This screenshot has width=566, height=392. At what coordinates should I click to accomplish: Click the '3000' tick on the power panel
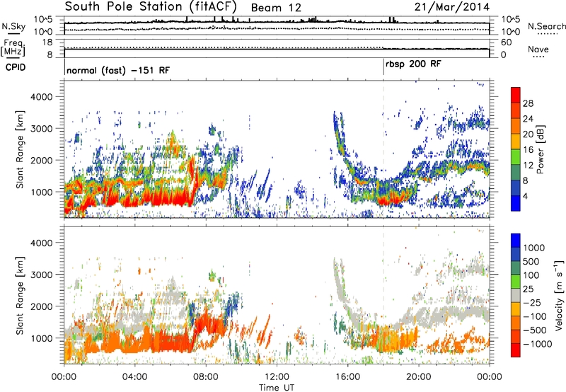coord(42,129)
